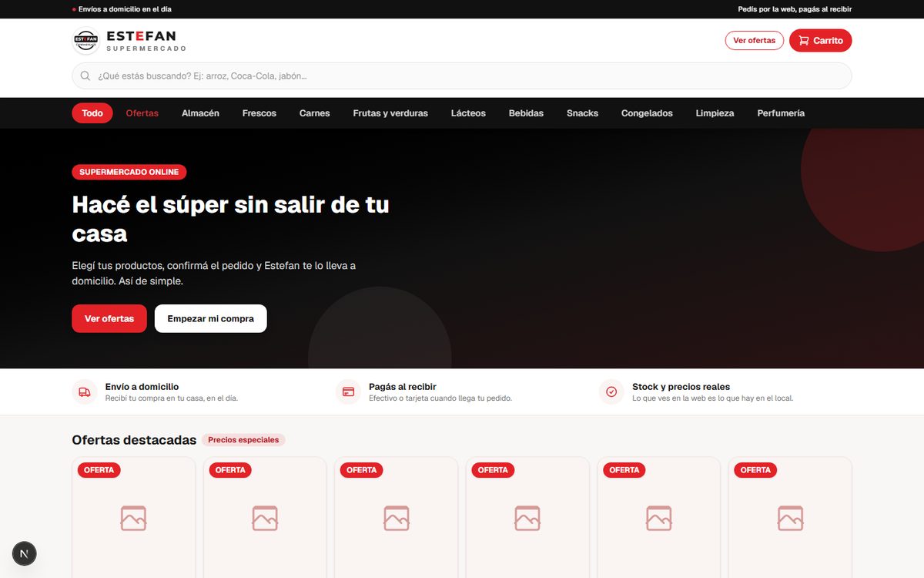Click Empezar mi compra button
Screen dimensions: 924x578
tap(211, 318)
